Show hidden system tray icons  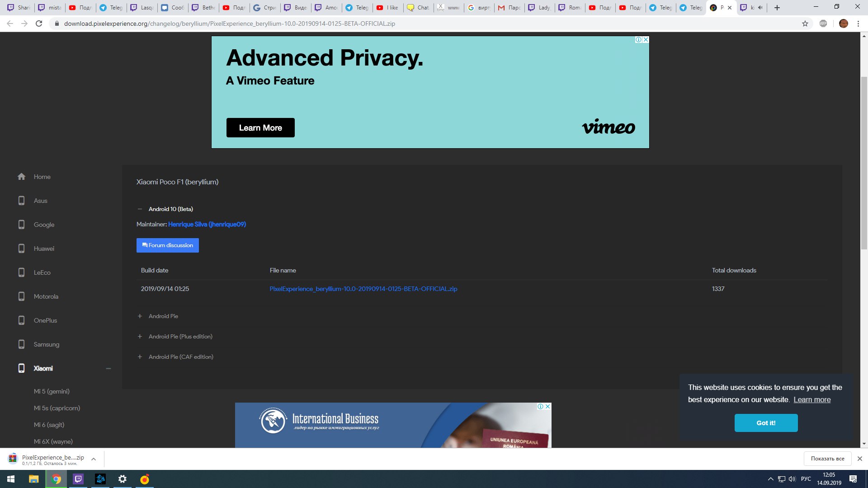771,479
